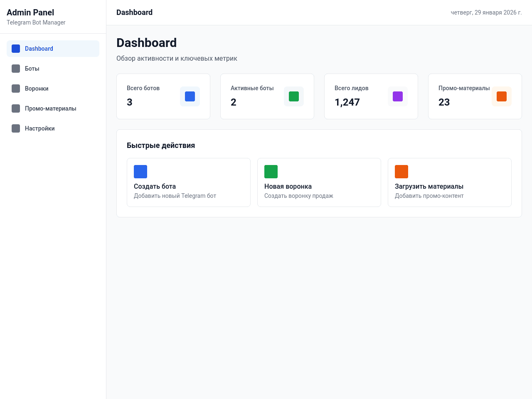Click the Всего ботов label
This screenshot has width=532, height=399.
[143, 88]
